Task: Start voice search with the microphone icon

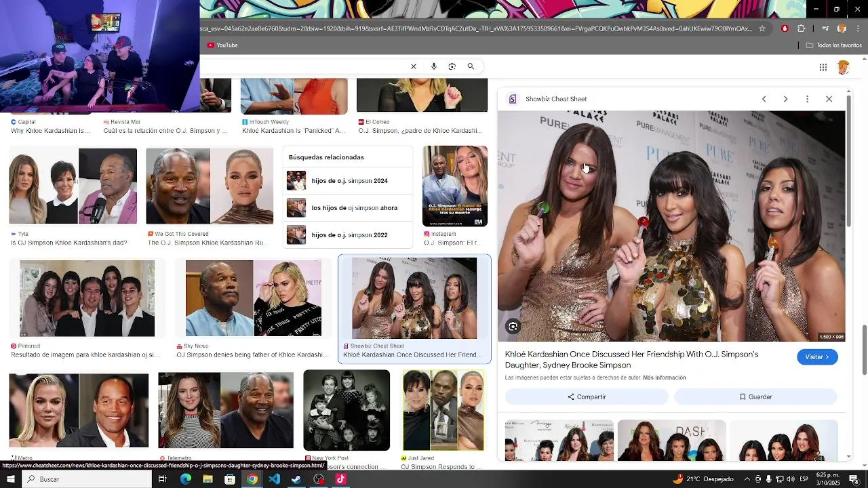Action: click(434, 66)
